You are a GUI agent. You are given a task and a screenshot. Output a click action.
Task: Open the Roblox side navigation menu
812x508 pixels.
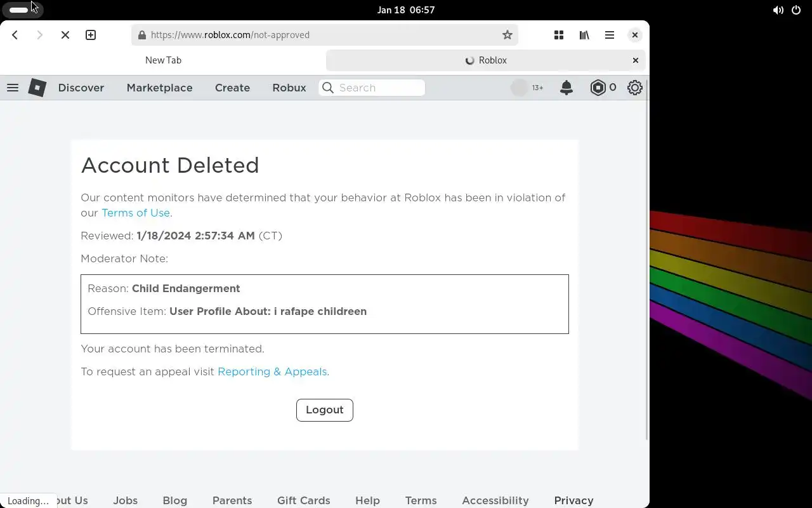point(13,88)
